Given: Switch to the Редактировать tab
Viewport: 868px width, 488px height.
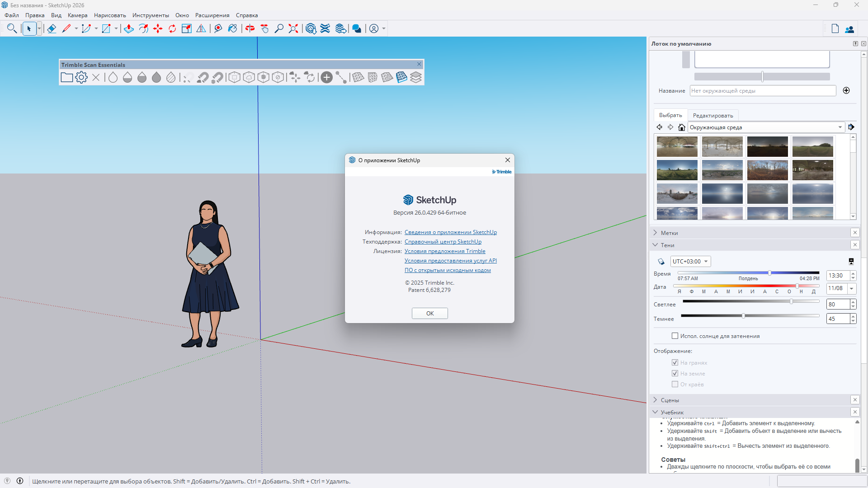Looking at the screenshot, I should 713,115.
